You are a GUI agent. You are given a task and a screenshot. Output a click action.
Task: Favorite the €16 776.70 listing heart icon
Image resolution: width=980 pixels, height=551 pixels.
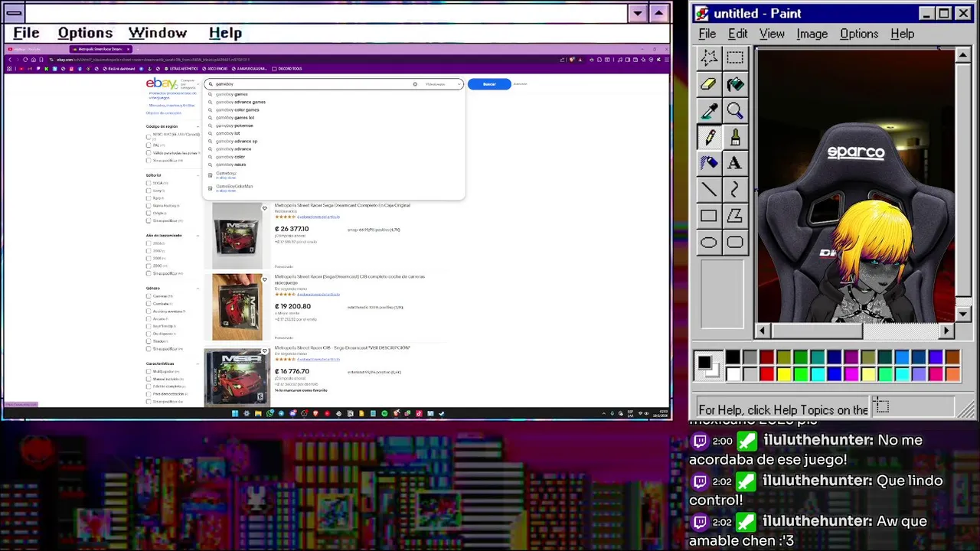coord(265,350)
